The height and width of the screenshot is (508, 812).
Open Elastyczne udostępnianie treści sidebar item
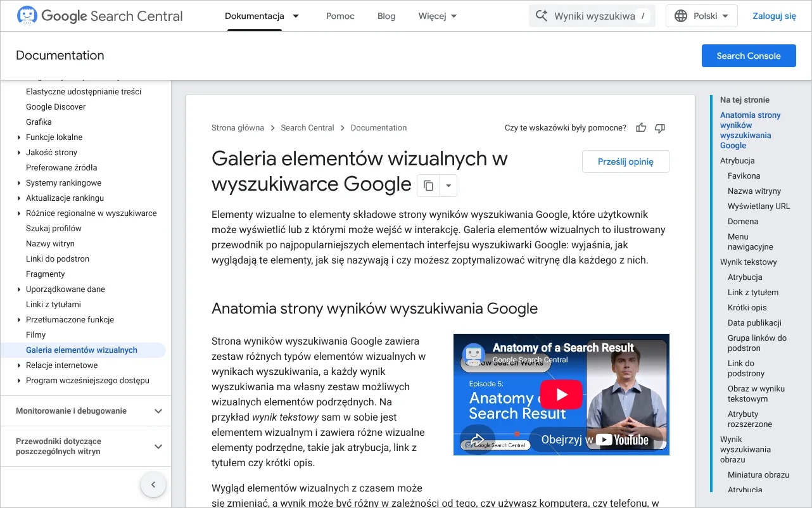coord(84,92)
